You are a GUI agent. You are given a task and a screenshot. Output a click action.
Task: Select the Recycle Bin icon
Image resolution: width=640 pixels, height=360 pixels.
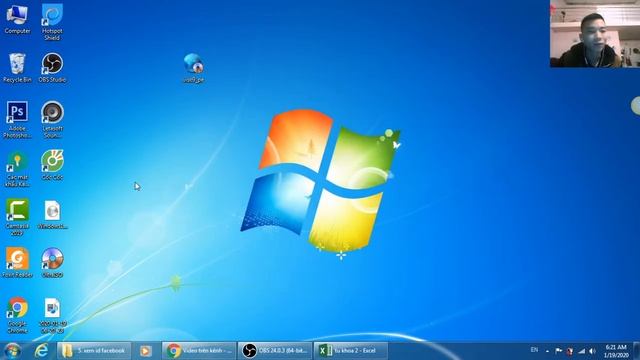click(x=17, y=68)
